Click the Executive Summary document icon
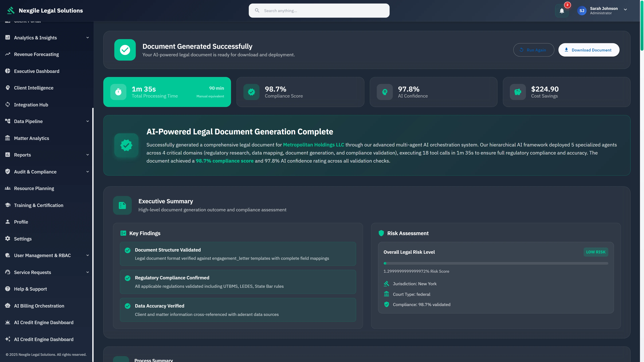 coord(122,205)
